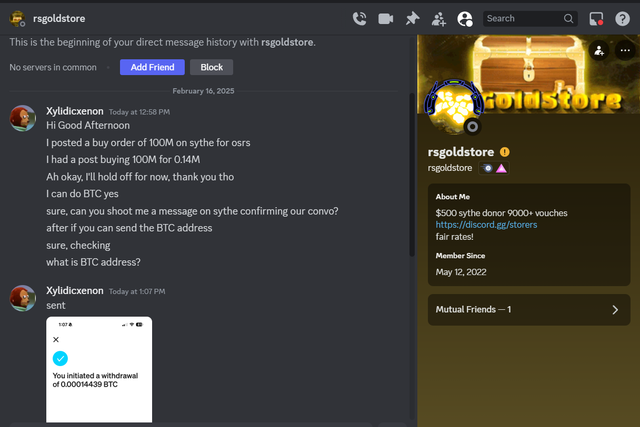
Task: Click the orange warning badge beside rsgoldstore
Action: pyautogui.click(x=504, y=152)
